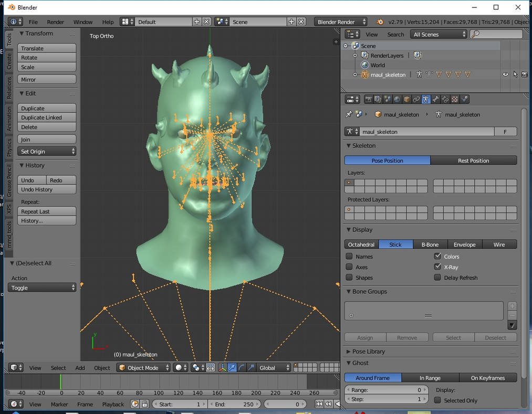Click the delete screen layout X icon
Image resolution: width=532 pixels, height=414 pixels.
206,22
